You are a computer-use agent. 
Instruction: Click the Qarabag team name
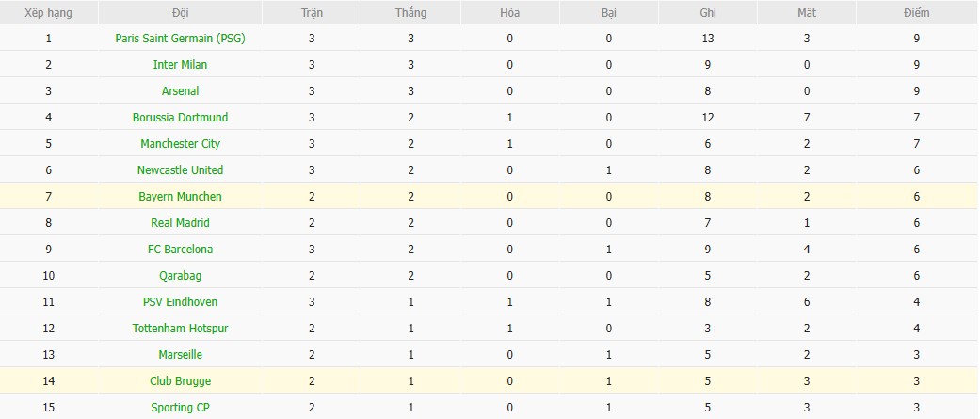[180, 276]
